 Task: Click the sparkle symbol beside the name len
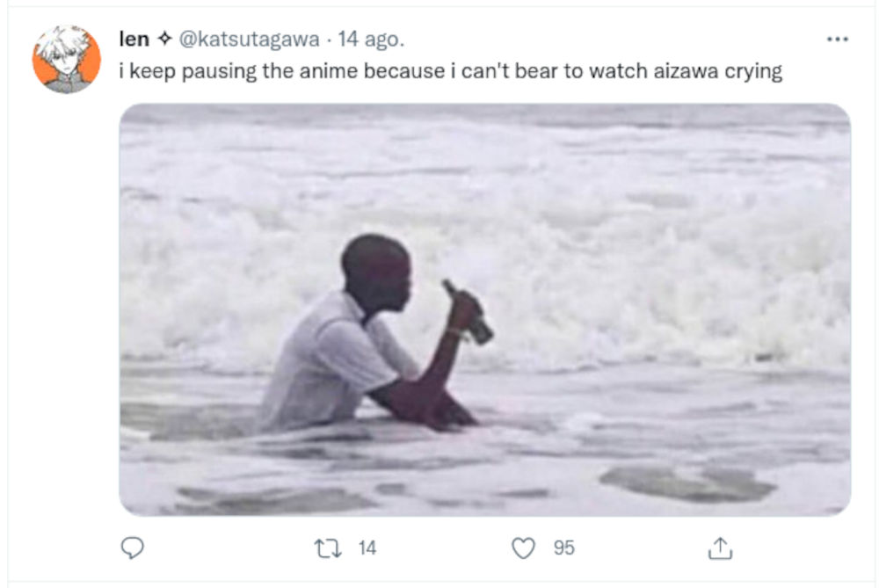[x=164, y=40]
